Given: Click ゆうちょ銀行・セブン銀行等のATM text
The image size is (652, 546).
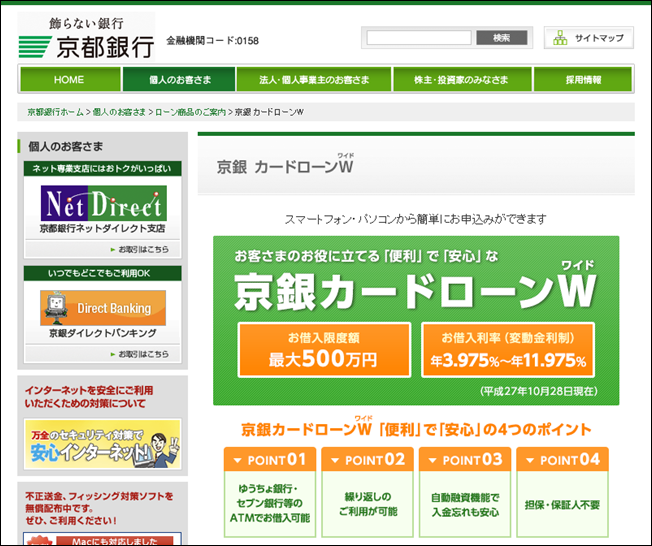Looking at the screenshot, I should pyautogui.click(x=270, y=503).
